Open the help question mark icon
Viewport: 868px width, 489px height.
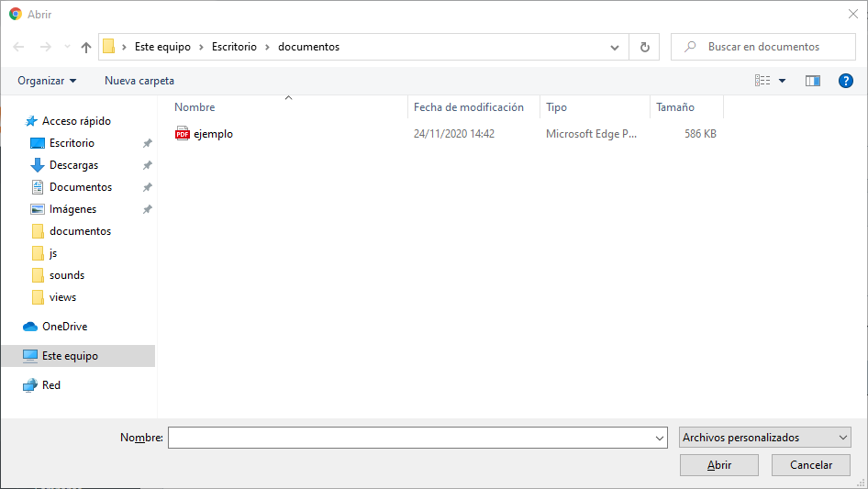(846, 81)
